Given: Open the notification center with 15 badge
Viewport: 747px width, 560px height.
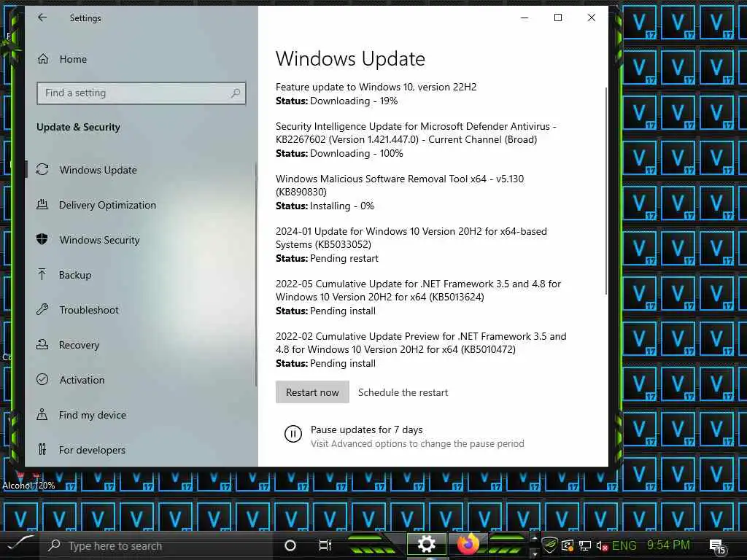Looking at the screenshot, I should click(717, 547).
